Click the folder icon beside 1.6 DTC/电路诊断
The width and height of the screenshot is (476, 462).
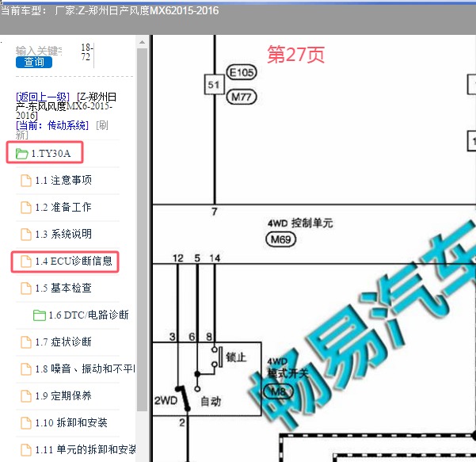pyautogui.click(x=40, y=315)
